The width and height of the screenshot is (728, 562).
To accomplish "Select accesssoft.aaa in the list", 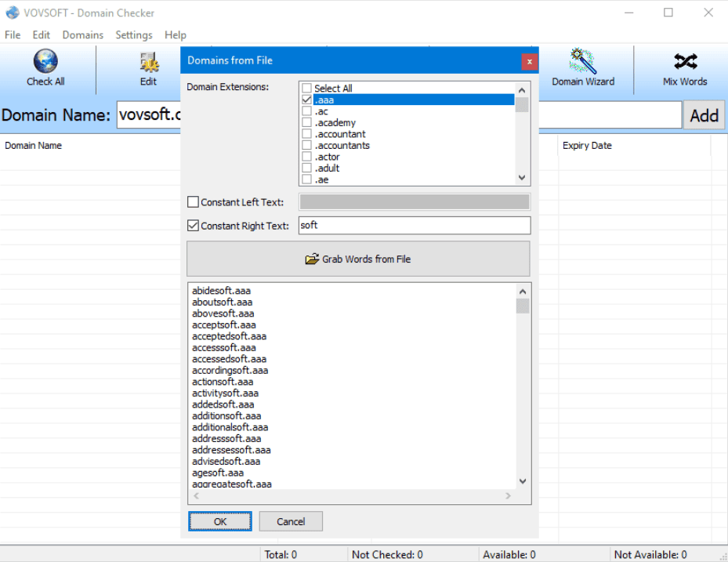I will point(224,347).
